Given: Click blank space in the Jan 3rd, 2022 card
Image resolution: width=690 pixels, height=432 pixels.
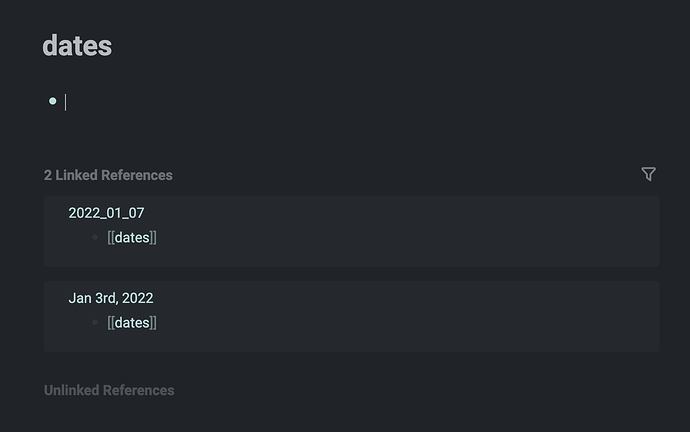Looking at the screenshot, I should pyautogui.click(x=396, y=316).
